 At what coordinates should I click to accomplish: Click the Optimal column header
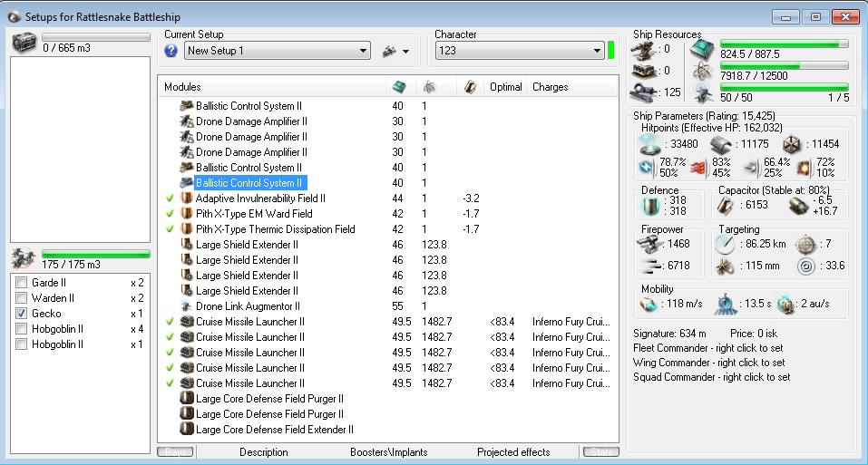(505, 87)
